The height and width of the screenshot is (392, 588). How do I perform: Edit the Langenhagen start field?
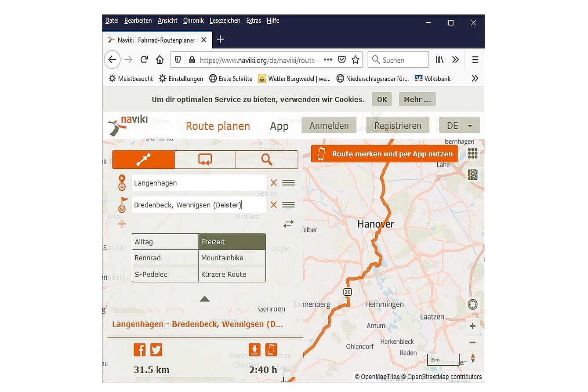[x=199, y=183]
